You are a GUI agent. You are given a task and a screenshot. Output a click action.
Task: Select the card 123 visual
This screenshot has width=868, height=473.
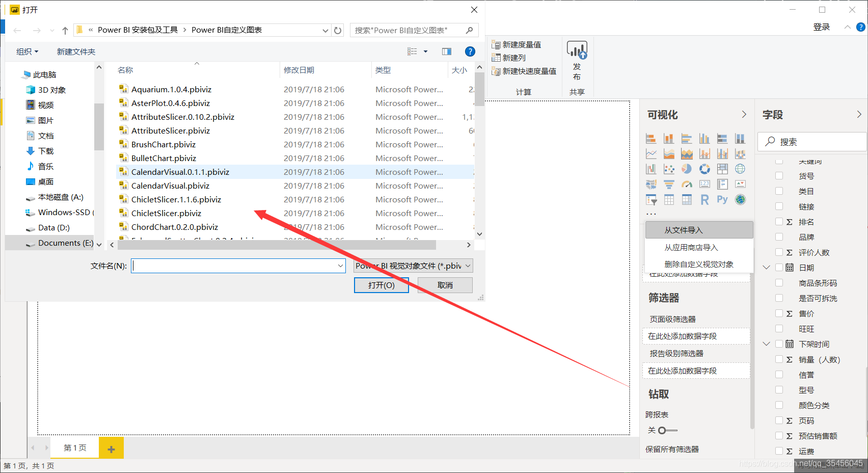point(704,184)
